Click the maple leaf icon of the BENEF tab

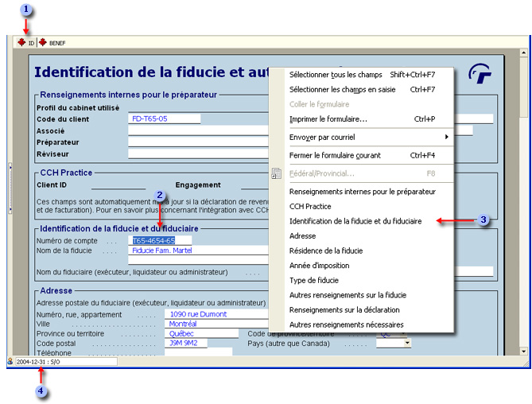(42, 42)
